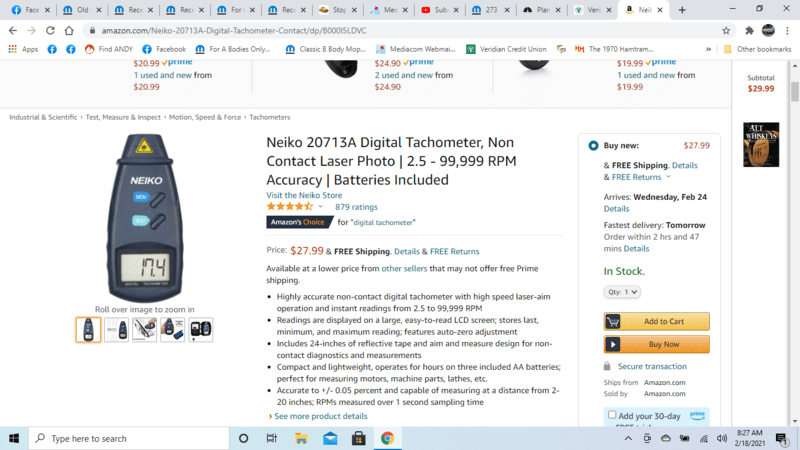Expand the FREE Returns details arrow
The height and width of the screenshot is (450, 800).
click(665, 177)
